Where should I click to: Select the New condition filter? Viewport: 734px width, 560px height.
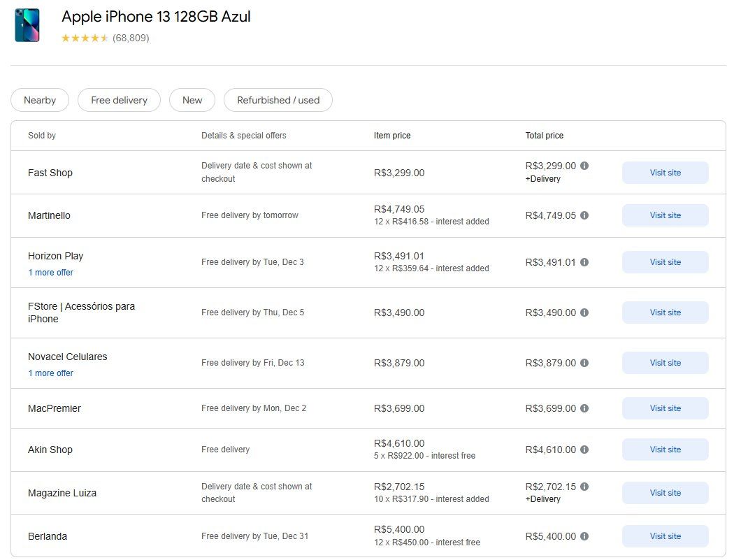(192, 100)
